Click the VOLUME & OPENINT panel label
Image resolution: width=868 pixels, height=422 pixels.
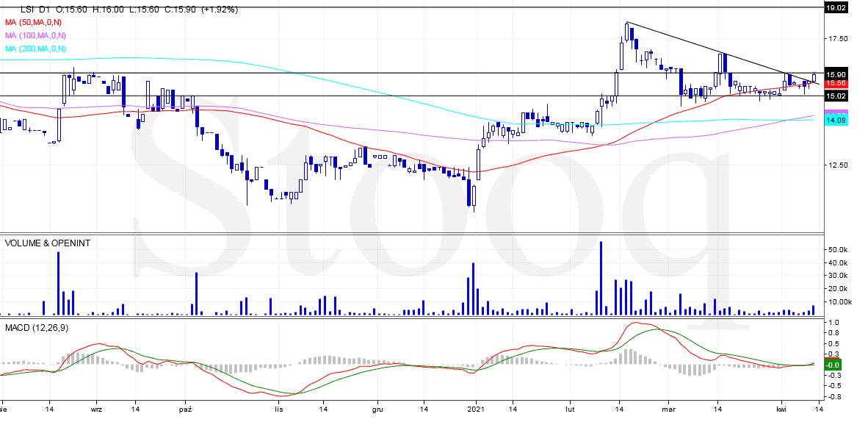click(48, 243)
